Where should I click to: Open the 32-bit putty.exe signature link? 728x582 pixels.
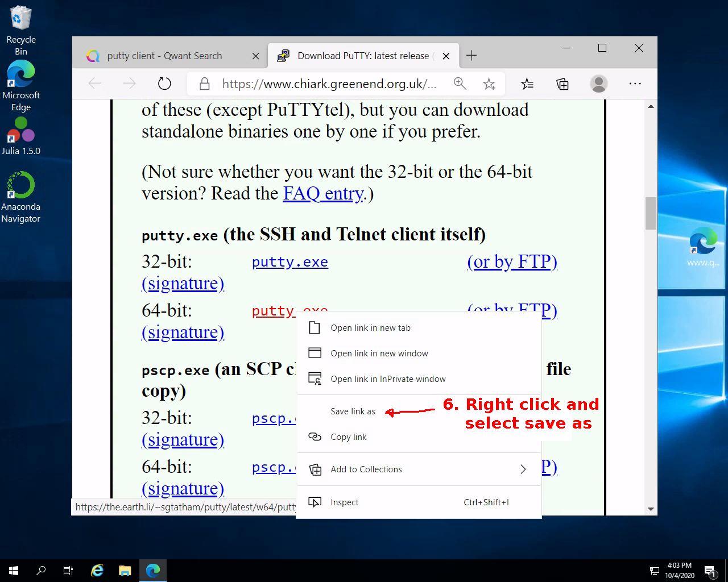click(183, 283)
